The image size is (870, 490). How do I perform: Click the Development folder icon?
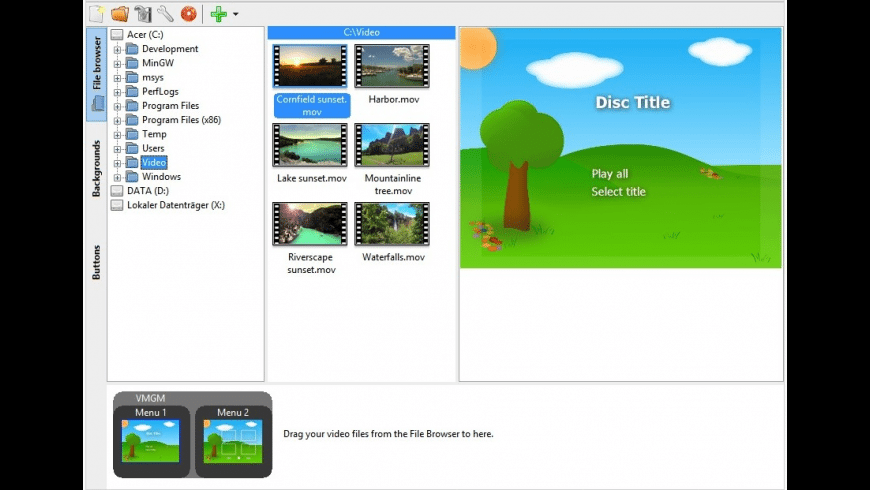click(x=132, y=49)
